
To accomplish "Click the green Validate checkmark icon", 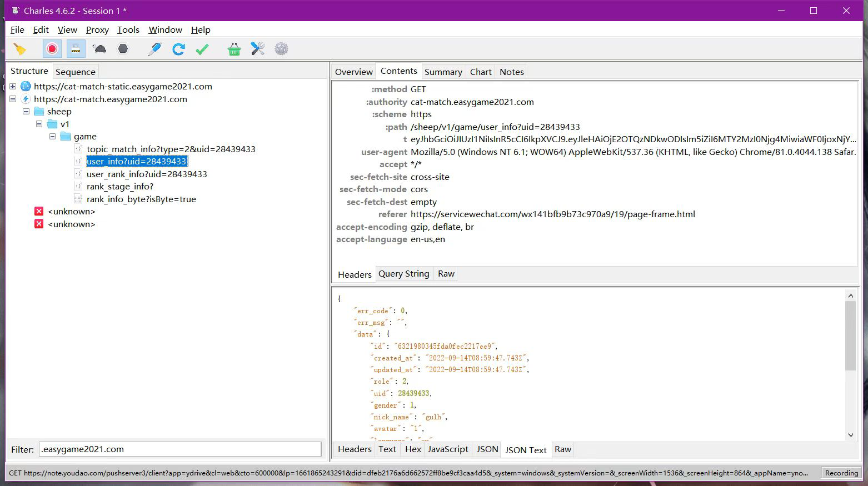I will pyautogui.click(x=202, y=49).
